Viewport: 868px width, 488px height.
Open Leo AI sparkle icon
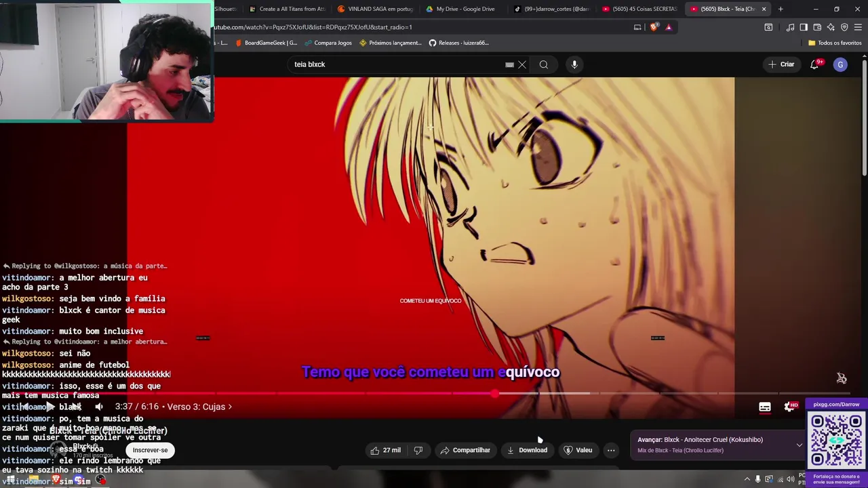click(831, 27)
